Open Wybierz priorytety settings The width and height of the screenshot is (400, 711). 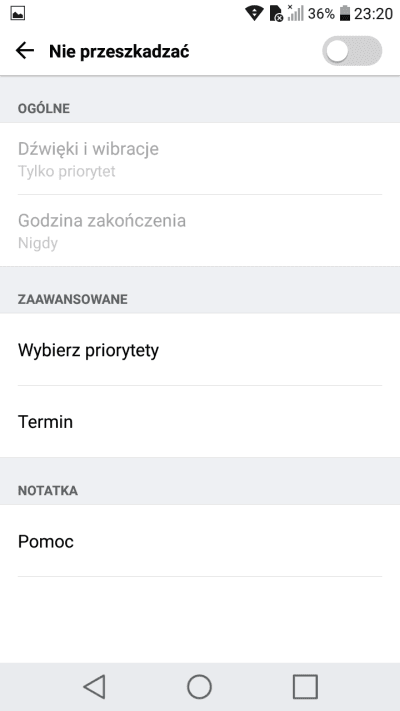pos(200,350)
